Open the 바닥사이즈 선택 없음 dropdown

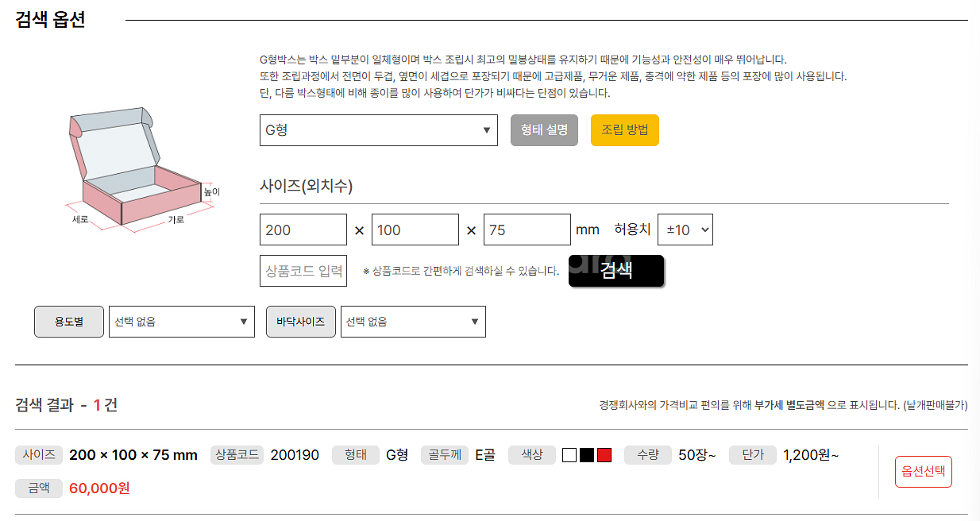click(x=413, y=322)
